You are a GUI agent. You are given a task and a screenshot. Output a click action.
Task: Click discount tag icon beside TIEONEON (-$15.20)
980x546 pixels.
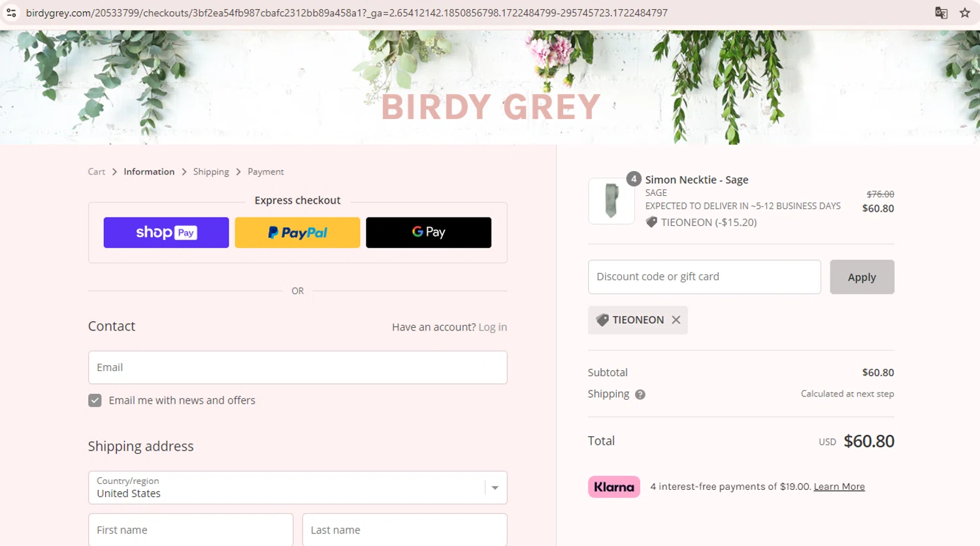pos(651,222)
